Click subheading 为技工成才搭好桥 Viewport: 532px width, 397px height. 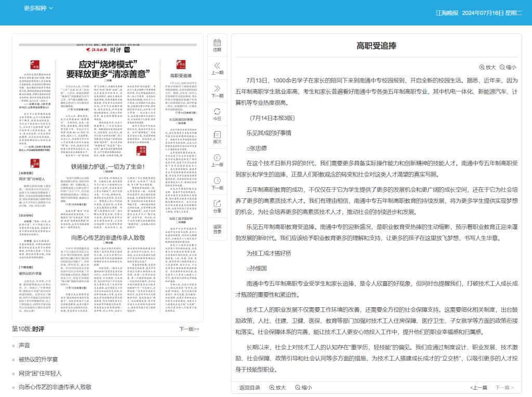pos(269,253)
